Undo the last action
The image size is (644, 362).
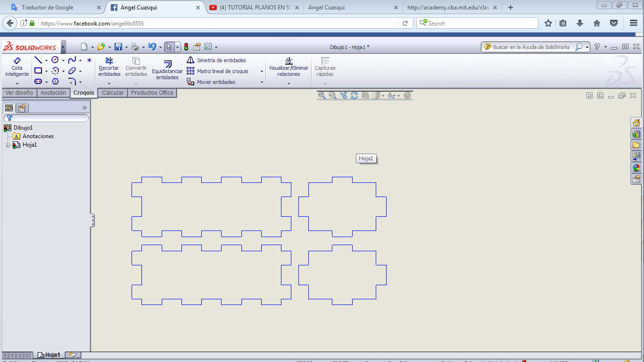pos(152,47)
